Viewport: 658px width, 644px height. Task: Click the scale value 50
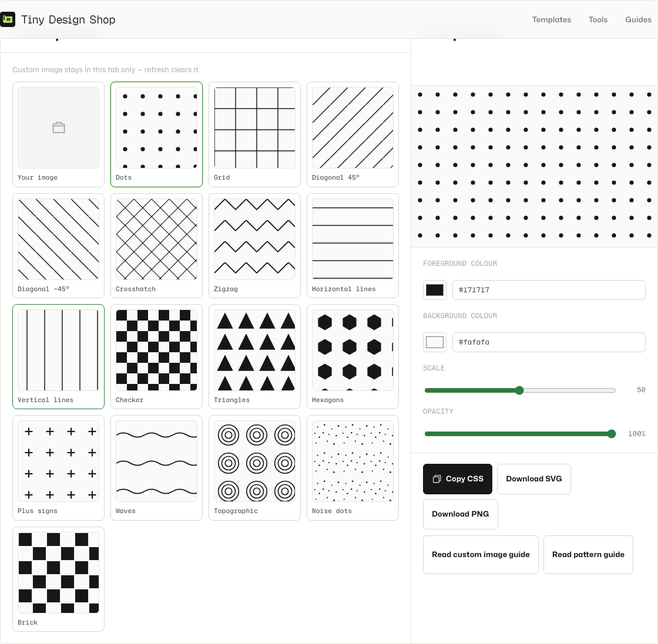641,390
